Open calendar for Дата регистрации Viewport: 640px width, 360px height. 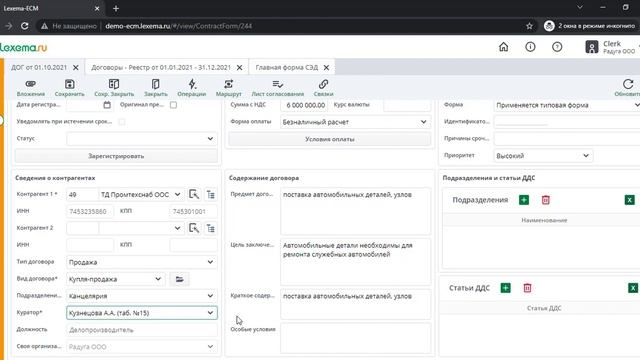[107, 105]
